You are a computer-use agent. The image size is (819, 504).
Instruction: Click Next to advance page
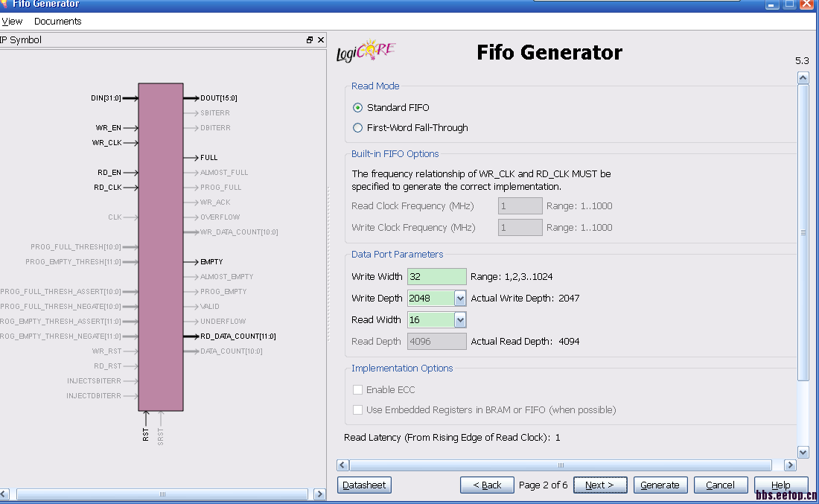(x=599, y=485)
